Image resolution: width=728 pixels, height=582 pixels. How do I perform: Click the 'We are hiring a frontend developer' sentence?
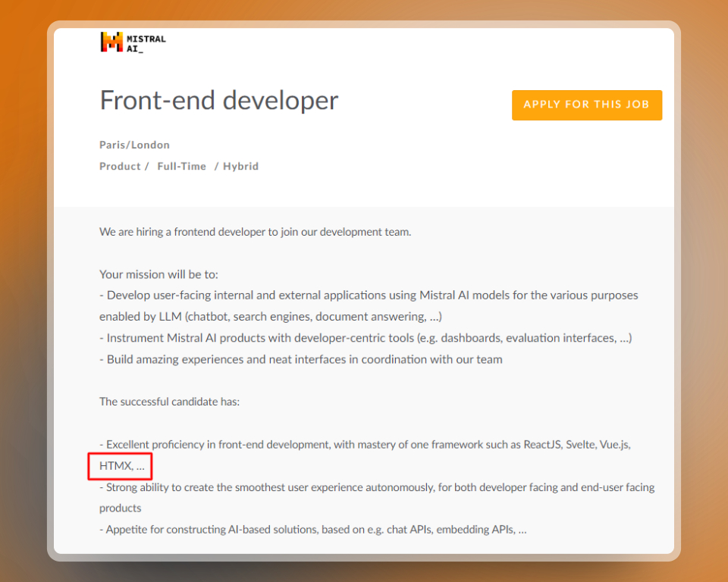pyautogui.click(x=256, y=232)
